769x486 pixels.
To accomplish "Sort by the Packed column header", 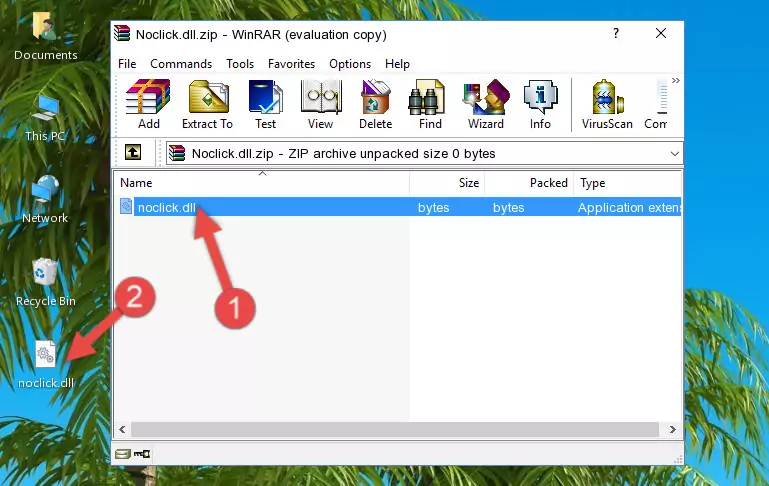I will [529, 183].
